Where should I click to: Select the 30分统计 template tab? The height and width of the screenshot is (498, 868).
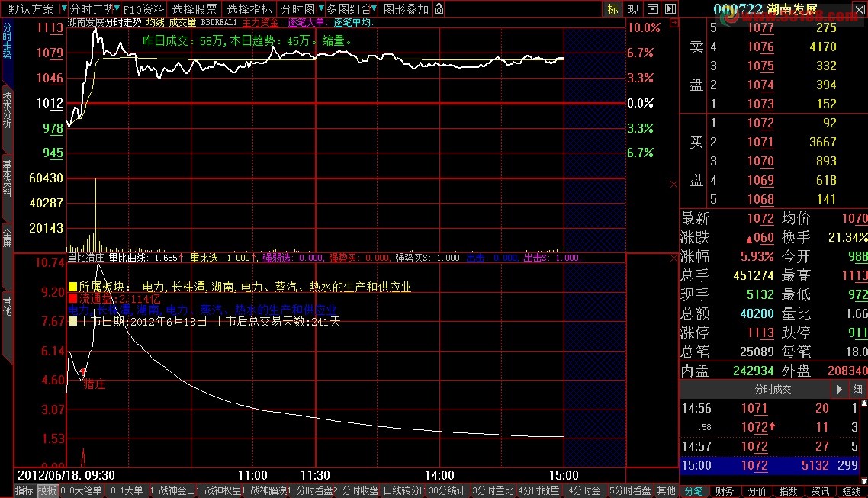click(447, 490)
